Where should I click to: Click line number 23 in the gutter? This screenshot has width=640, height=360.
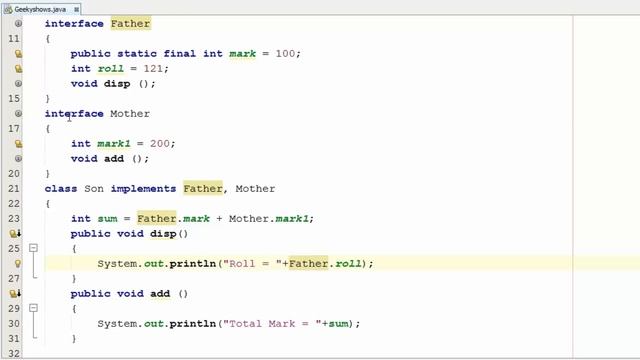[x=13, y=219]
